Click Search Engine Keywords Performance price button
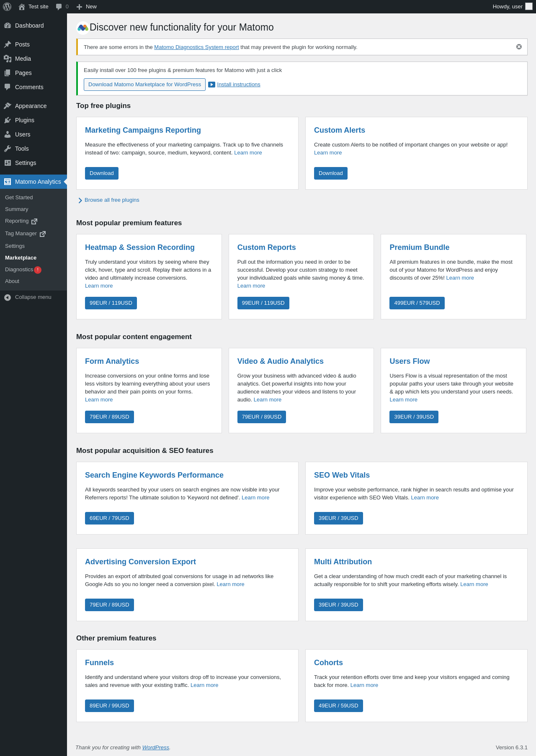This screenshot has width=536, height=756. (109, 518)
